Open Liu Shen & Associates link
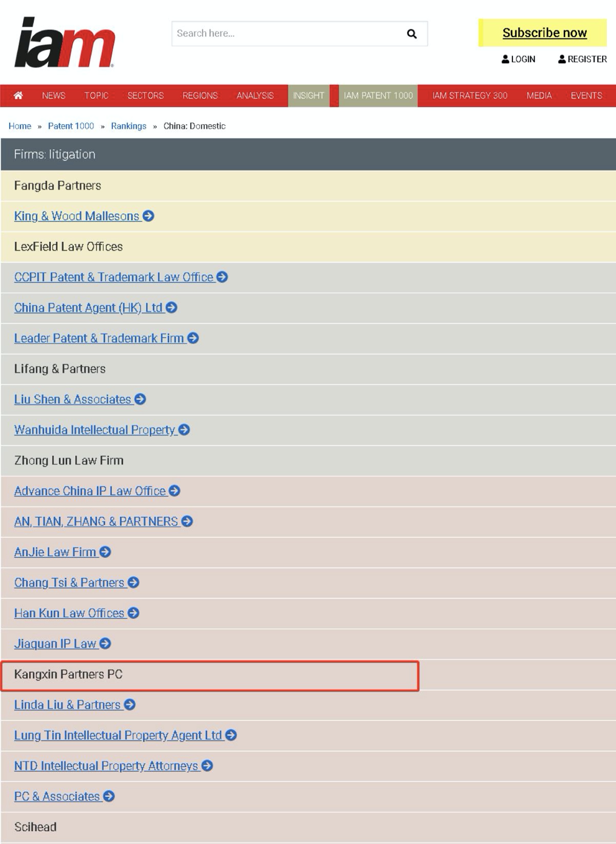Screen dimensions: 616x844 73,399
